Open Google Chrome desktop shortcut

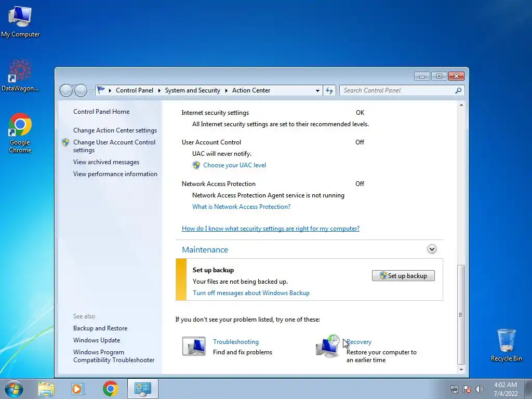point(20,133)
